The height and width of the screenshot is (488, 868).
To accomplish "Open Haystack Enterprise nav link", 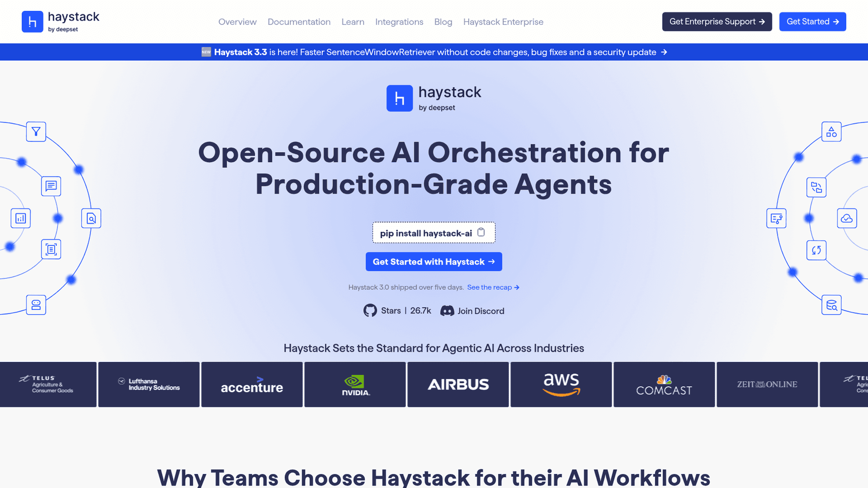I will pyautogui.click(x=503, y=22).
